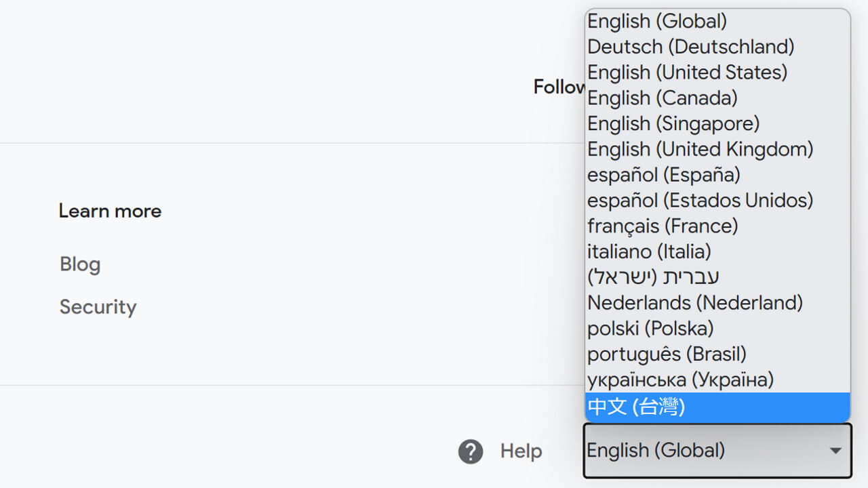
Task: Open the Blog link
Action: (80, 264)
